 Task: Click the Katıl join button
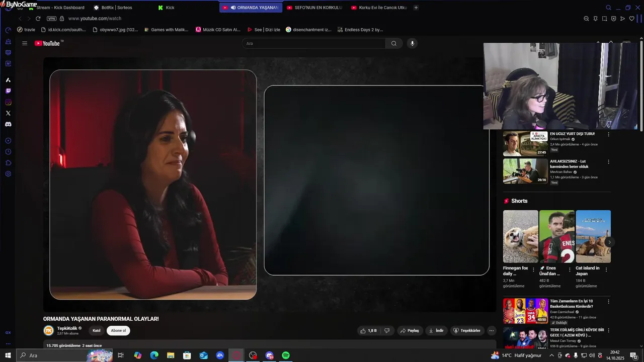pos(97,330)
